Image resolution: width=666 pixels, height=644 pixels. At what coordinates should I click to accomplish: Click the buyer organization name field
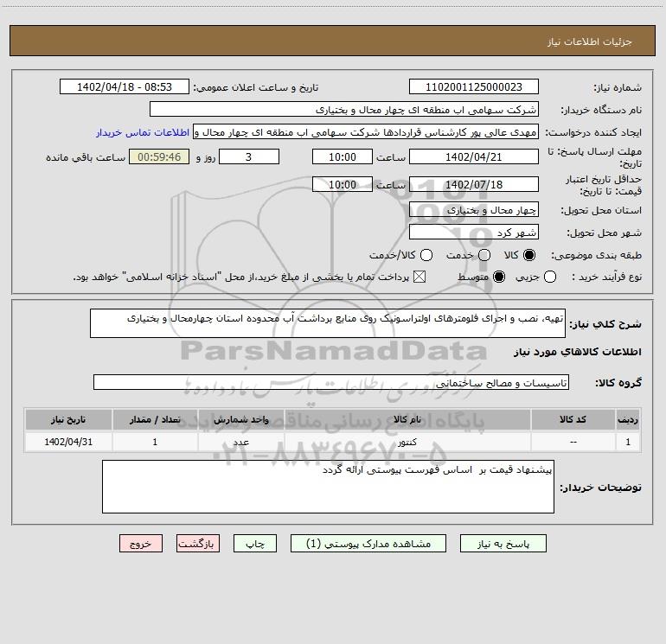point(344,109)
